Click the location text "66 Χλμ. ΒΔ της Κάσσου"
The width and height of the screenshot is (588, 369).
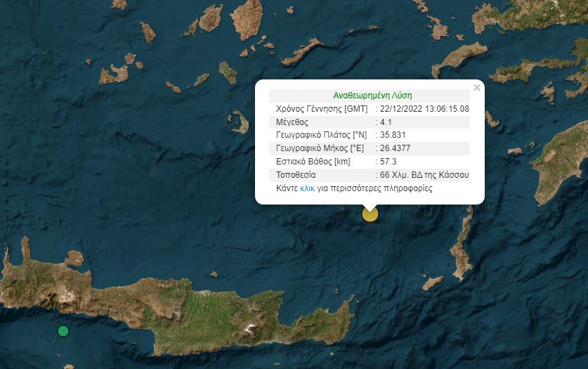pyautogui.click(x=424, y=175)
